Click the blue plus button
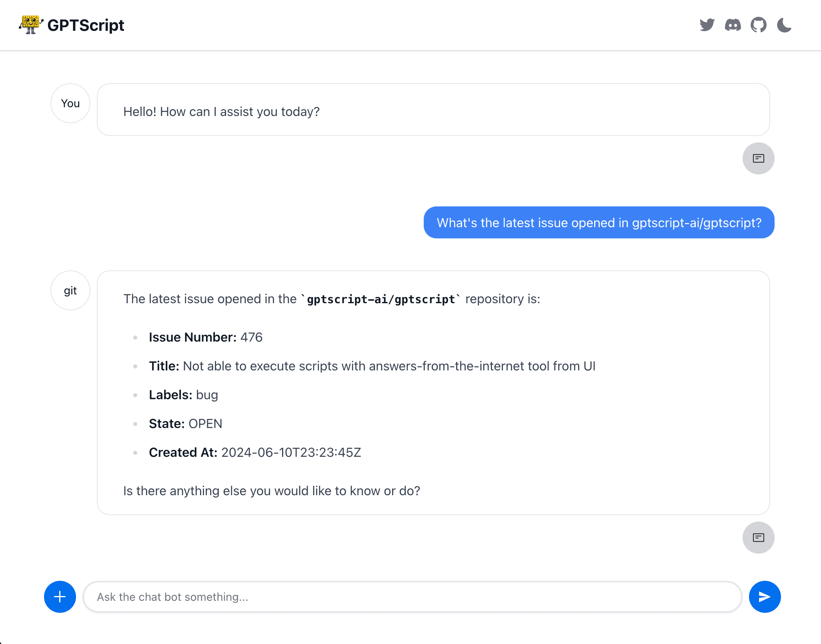 click(x=60, y=597)
